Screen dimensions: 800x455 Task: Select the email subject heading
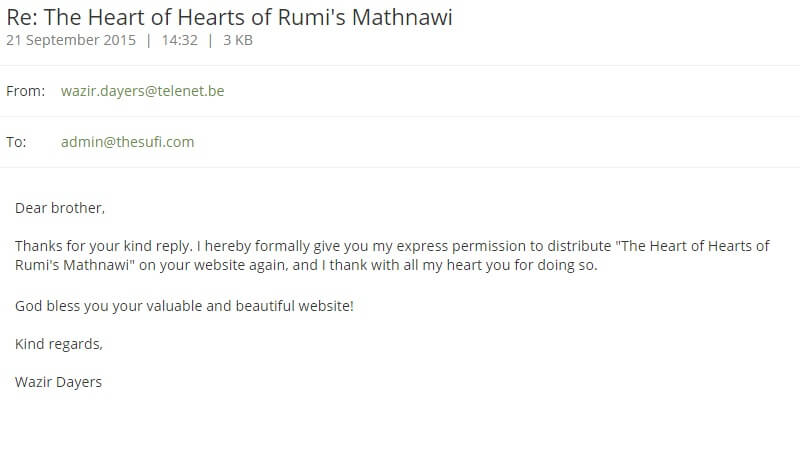pyautogui.click(x=229, y=17)
